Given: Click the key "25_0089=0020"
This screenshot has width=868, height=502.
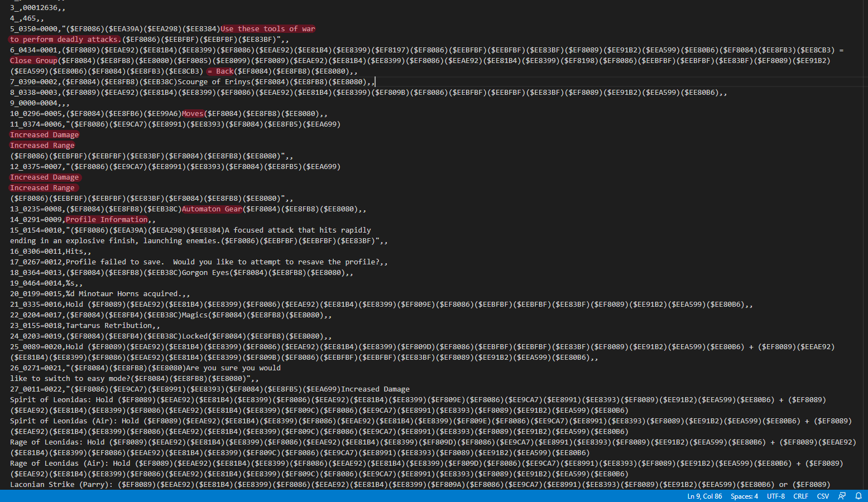Looking at the screenshot, I should [x=36, y=347].
